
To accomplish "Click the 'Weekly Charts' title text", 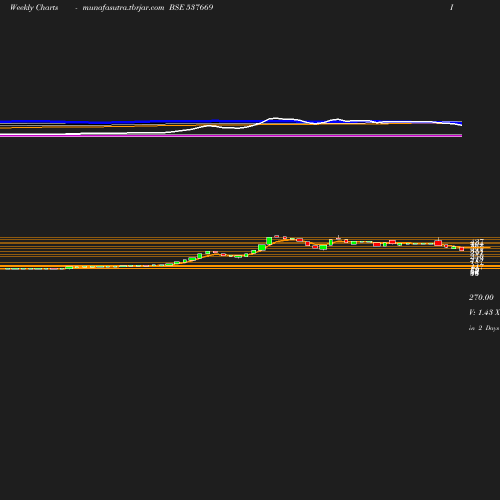I will pyautogui.click(x=34, y=7).
